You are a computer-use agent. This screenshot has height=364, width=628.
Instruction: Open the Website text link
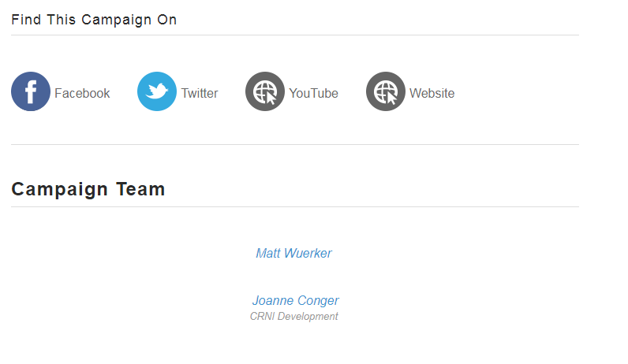pyautogui.click(x=432, y=93)
